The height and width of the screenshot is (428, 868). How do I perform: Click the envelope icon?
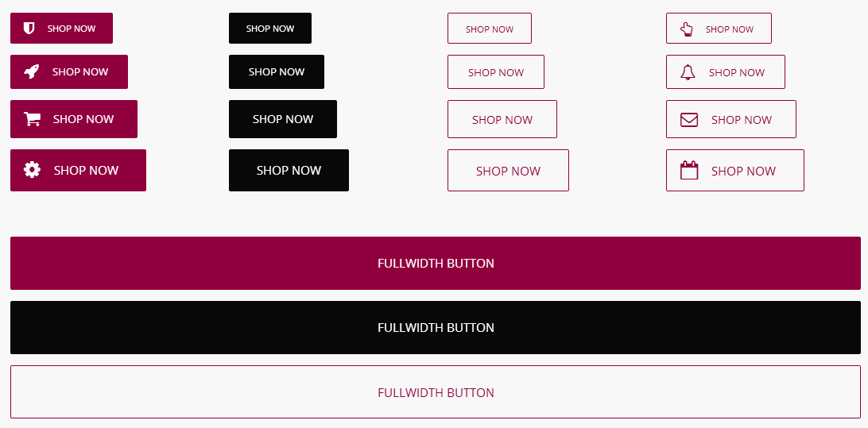point(689,120)
